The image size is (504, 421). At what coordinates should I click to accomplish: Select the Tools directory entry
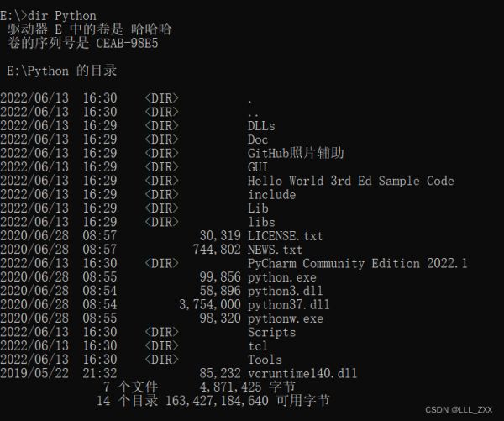point(265,360)
